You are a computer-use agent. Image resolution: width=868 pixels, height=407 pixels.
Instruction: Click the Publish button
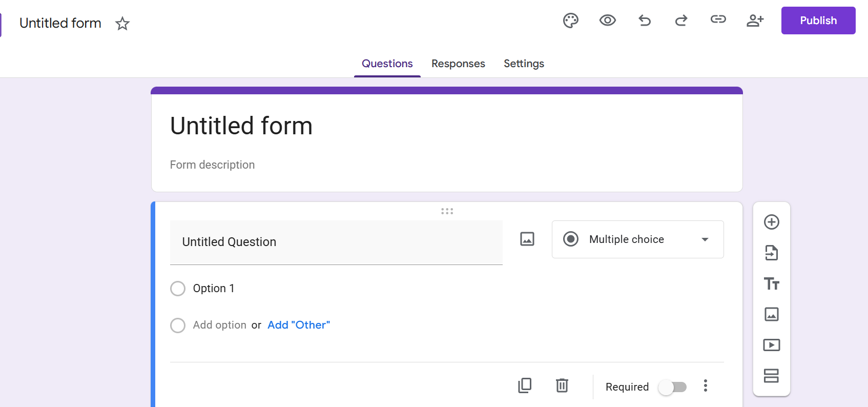tap(818, 21)
